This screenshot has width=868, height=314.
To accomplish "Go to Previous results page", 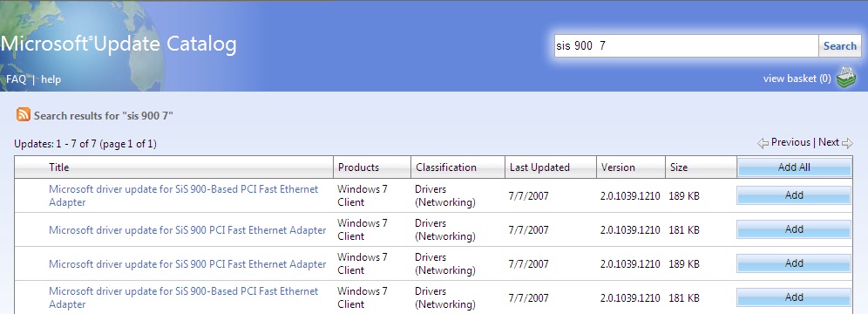I will (x=790, y=142).
